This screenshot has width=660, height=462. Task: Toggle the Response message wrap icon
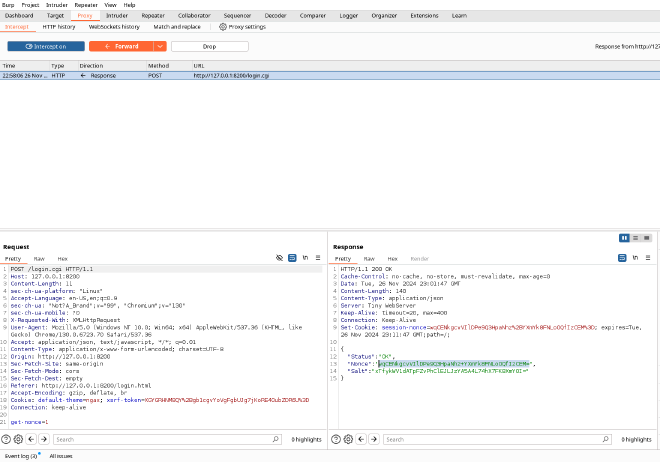(x=622, y=258)
